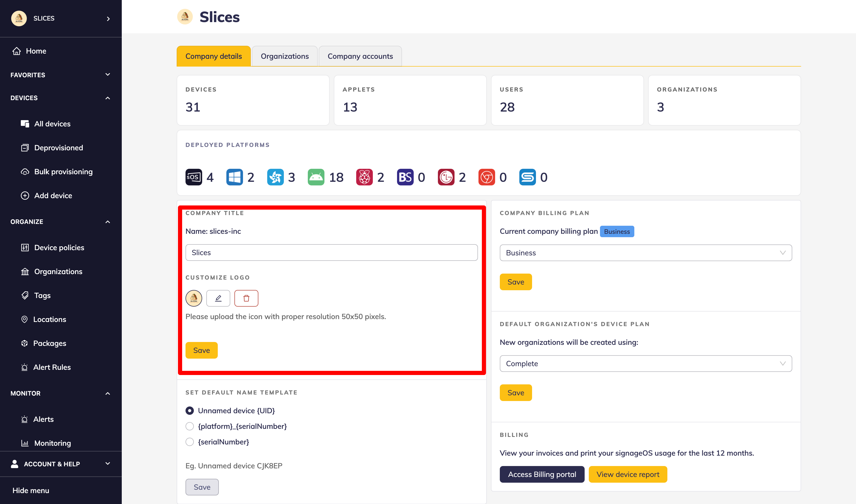
Task: Open the company billing plan dropdown
Action: click(646, 253)
